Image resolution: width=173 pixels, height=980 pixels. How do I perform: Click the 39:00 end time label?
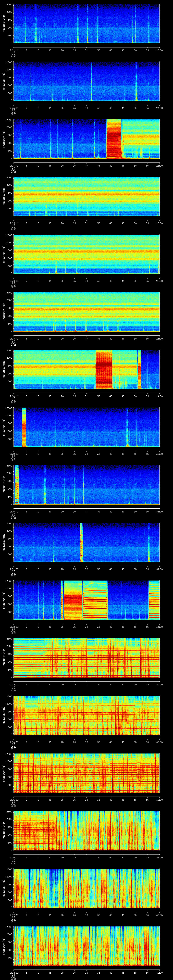(160, 972)
